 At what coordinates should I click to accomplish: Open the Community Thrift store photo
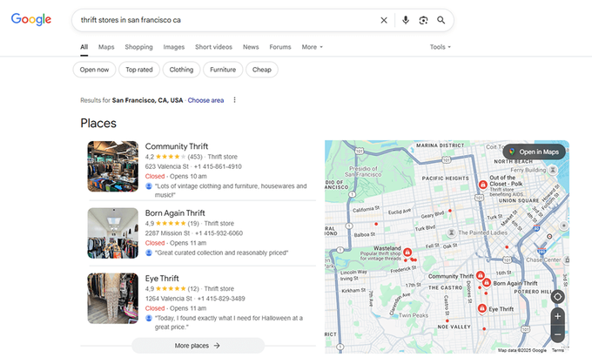pos(113,166)
